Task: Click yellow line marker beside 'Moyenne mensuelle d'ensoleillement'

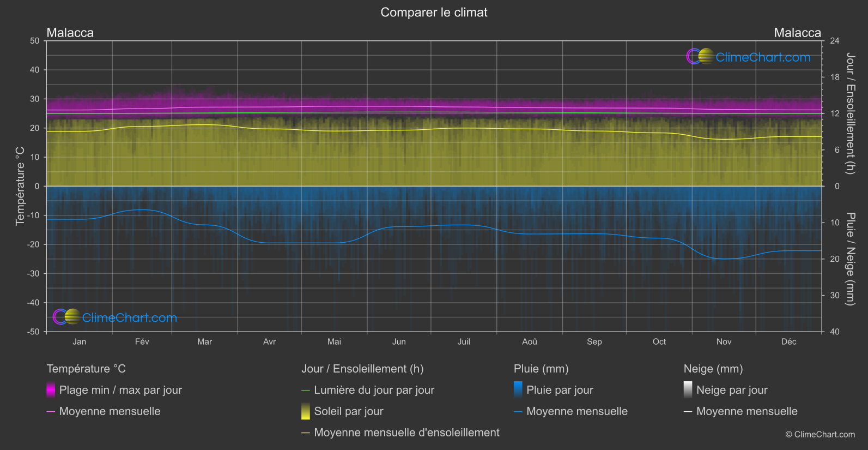Action: point(306,433)
